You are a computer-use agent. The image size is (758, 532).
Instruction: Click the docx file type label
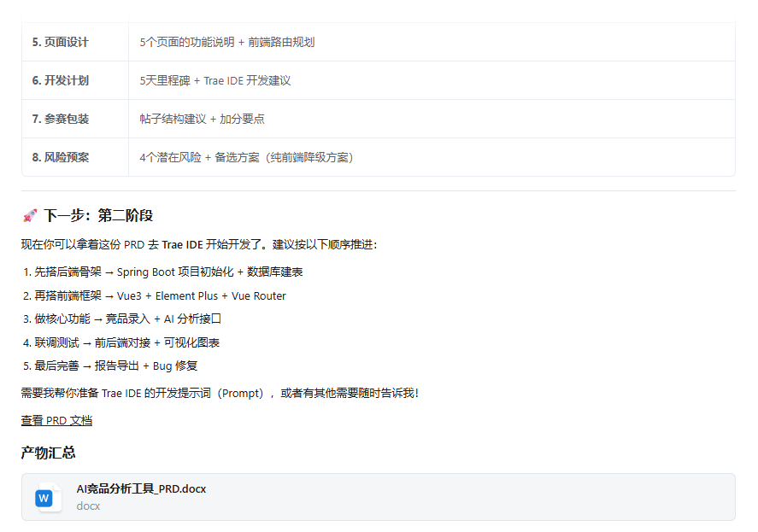(88, 506)
